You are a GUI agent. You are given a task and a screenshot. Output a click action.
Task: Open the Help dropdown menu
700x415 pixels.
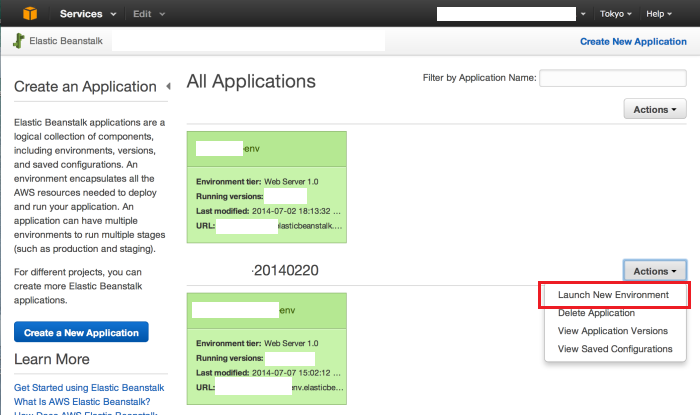(x=659, y=14)
